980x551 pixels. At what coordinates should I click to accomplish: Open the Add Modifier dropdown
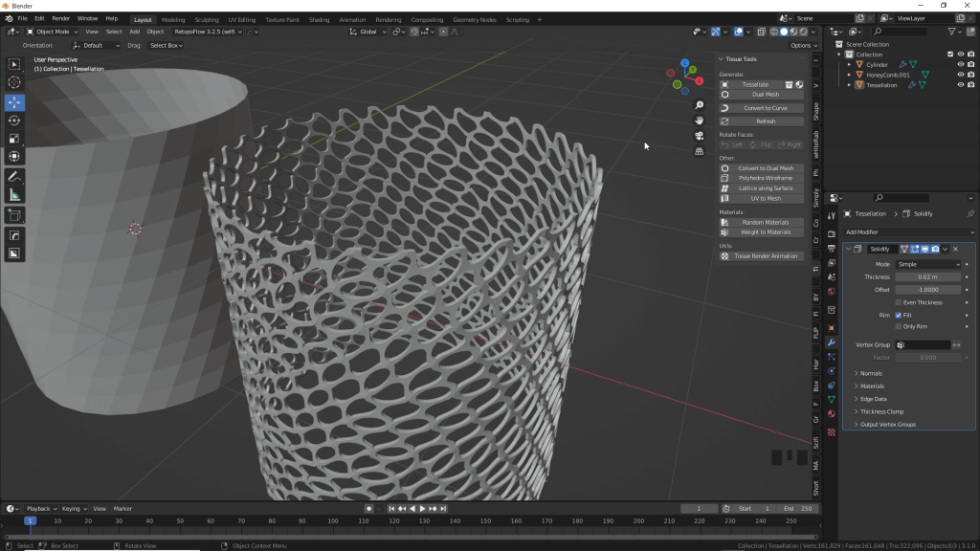point(907,232)
